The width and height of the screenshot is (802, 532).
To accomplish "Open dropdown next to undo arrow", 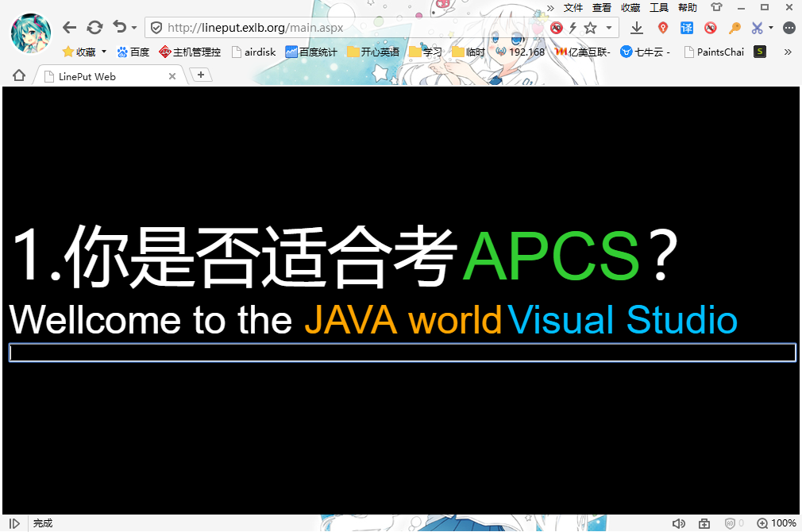I will 134,28.
